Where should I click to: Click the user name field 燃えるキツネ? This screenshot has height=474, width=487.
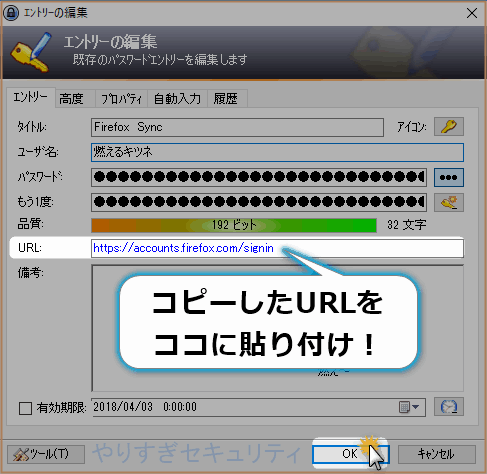click(277, 152)
